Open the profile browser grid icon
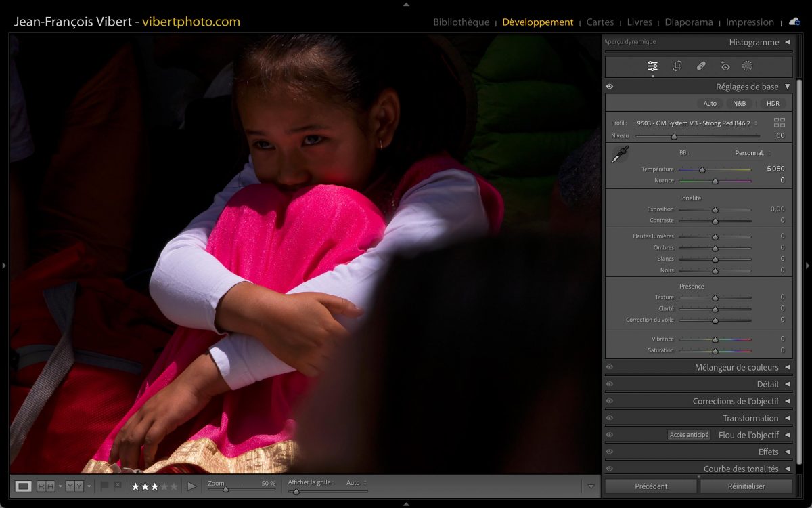The width and height of the screenshot is (812, 508). (780, 123)
